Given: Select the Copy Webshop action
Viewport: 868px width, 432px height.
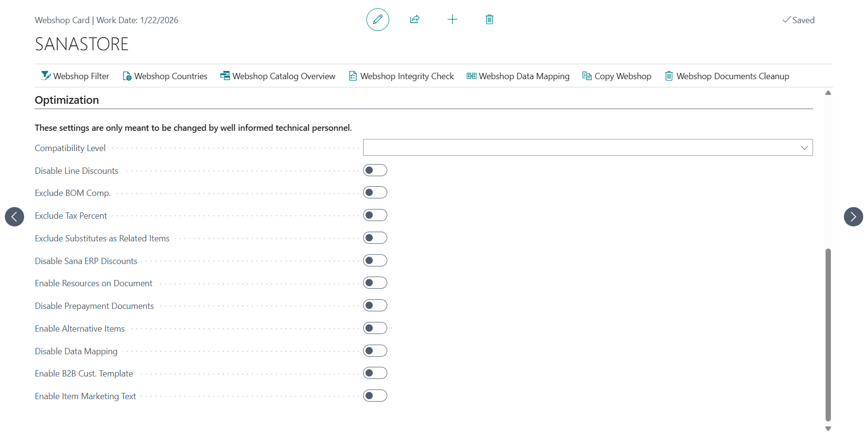Looking at the screenshot, I should (617, 76).
